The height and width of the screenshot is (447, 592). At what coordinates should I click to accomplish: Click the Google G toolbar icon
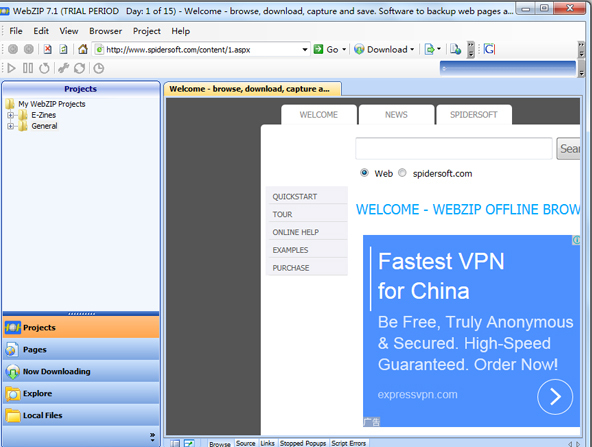click(489, 49)
